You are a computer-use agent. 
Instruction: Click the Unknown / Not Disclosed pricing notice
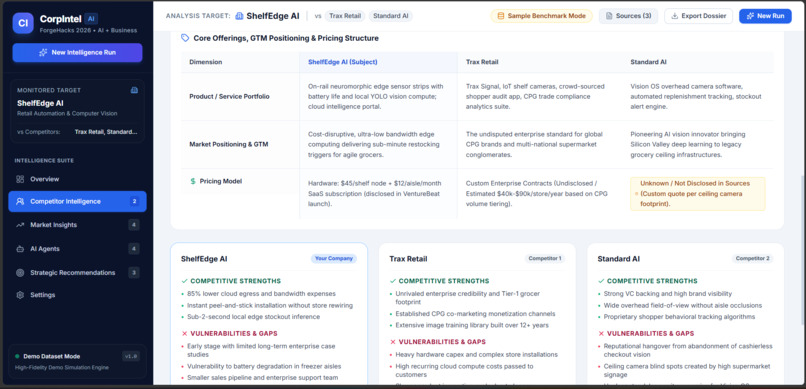point(698,194)
